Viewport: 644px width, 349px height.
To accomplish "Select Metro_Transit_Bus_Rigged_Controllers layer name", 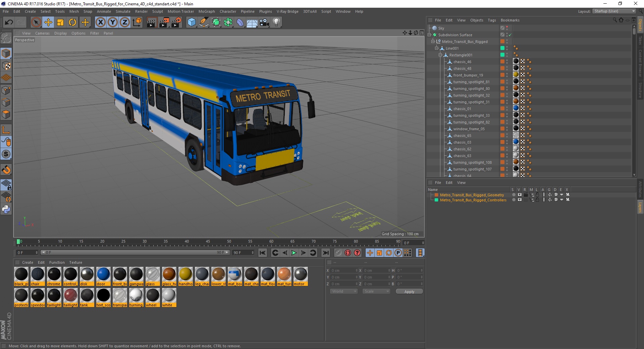I will [473, 200].
